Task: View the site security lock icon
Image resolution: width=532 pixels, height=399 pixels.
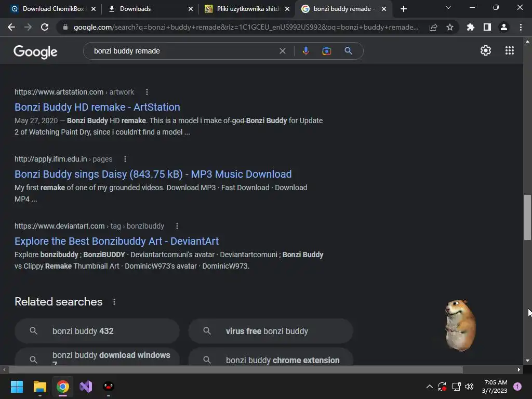Action: point(65,27)
